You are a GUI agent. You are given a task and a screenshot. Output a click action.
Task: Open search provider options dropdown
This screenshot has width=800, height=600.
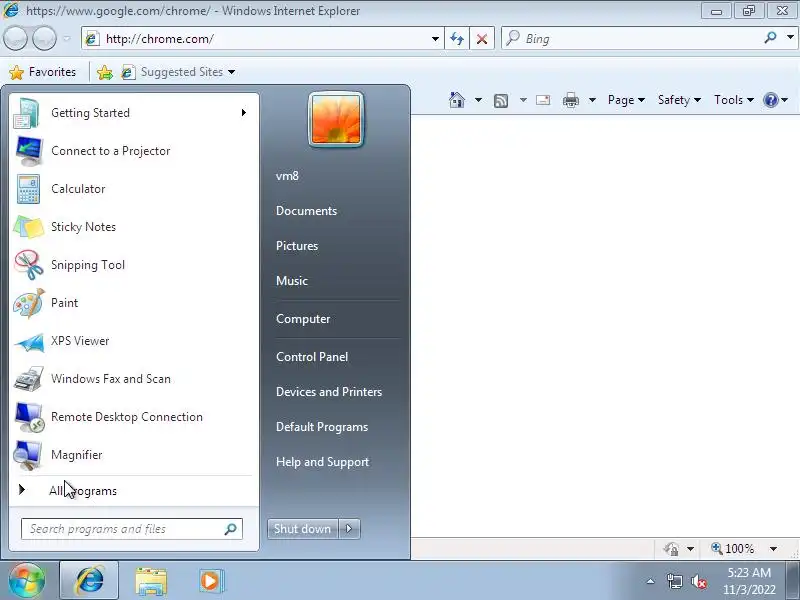(790, 38)
